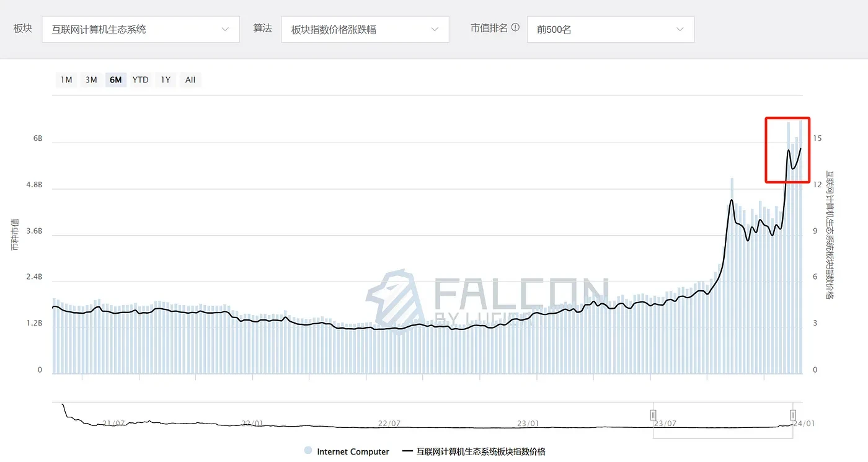The height and width of the screenshot is (462, 868).
Task: Click the chevron in 互联网计算机生态系统 dropdown
Action: point(225,29)
